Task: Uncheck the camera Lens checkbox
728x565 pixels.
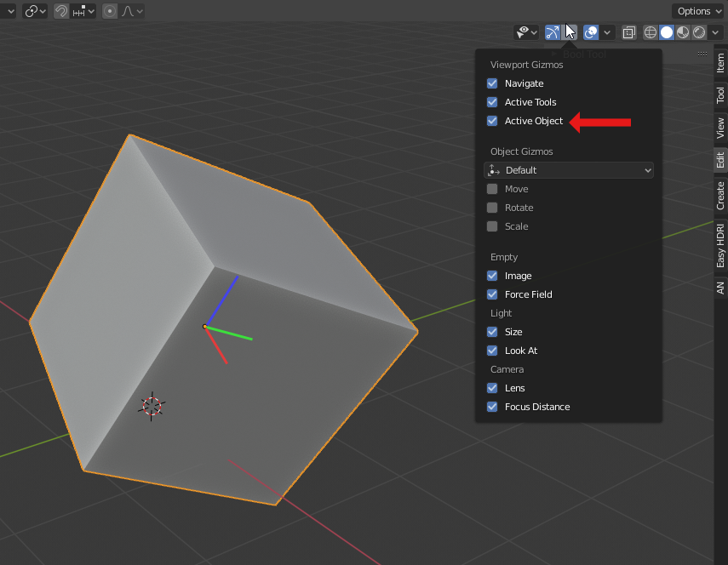Action: (492, 388)
